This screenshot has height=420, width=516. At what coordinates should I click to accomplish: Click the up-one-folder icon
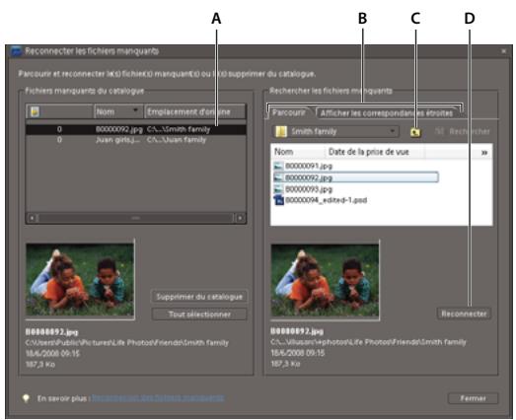pos(415,132)
